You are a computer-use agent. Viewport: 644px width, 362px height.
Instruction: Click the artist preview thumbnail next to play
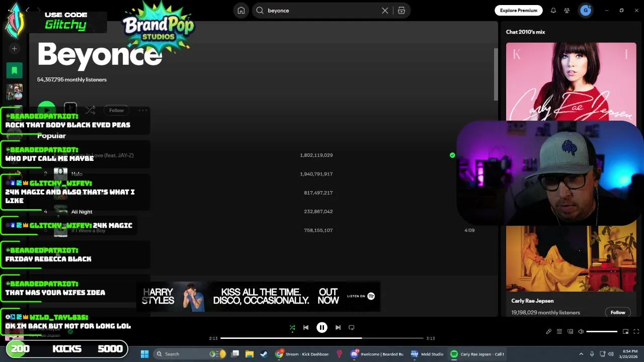(x=70, y=110)
